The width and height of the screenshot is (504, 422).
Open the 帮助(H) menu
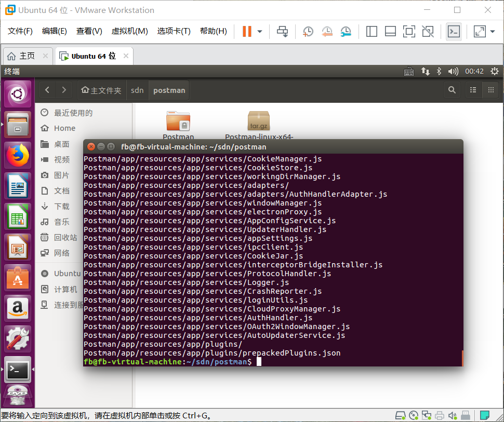point(214,31)
